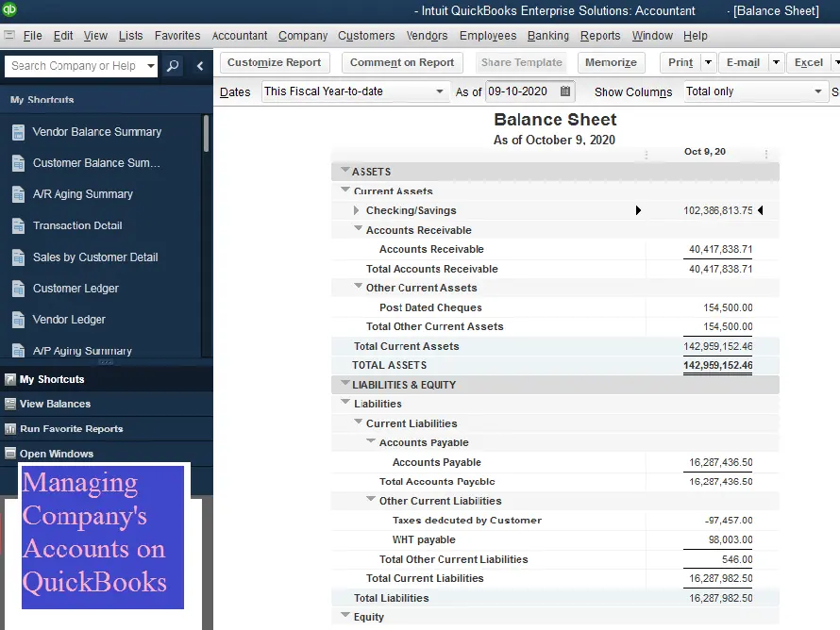Screen dimensions: 840x630
Task: Click the Memorize button
Action: coord(611,62)
